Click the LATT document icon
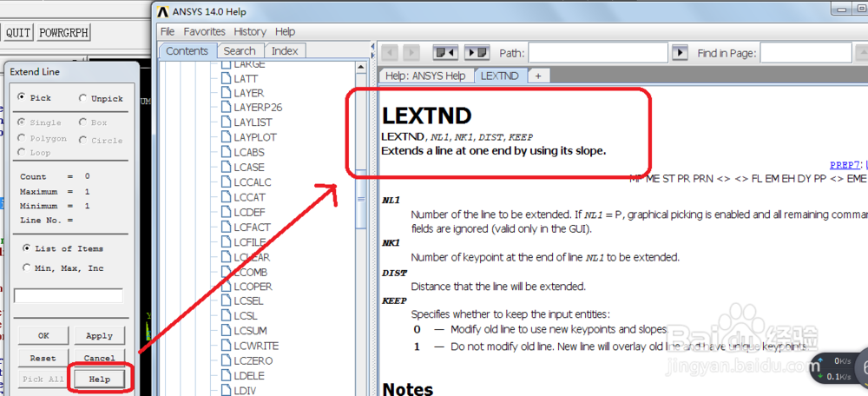The height and width of the screenshot is (396, 868). 226,79
